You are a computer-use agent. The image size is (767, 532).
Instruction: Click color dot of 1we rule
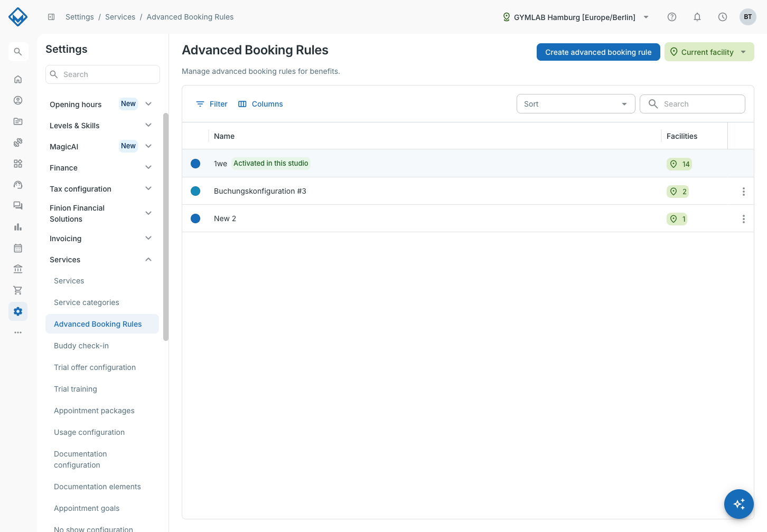click(x=195, y=164)
